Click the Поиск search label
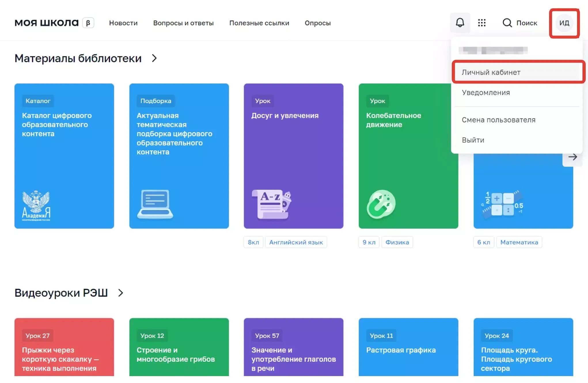588x383 pixels. [x=527, y=23]
